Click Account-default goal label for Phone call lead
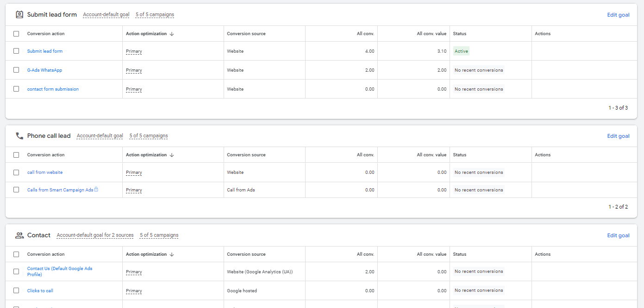 (x=100, y=136)
